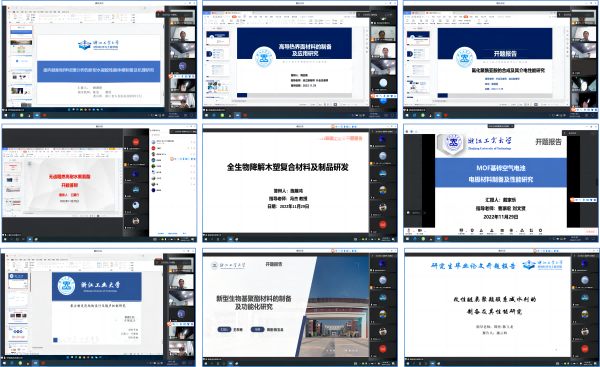Select third thumbnail in bottom-left 浙江工业大学 presentation
The height and width of the screenshot is (367, 600).
[18, 316]
